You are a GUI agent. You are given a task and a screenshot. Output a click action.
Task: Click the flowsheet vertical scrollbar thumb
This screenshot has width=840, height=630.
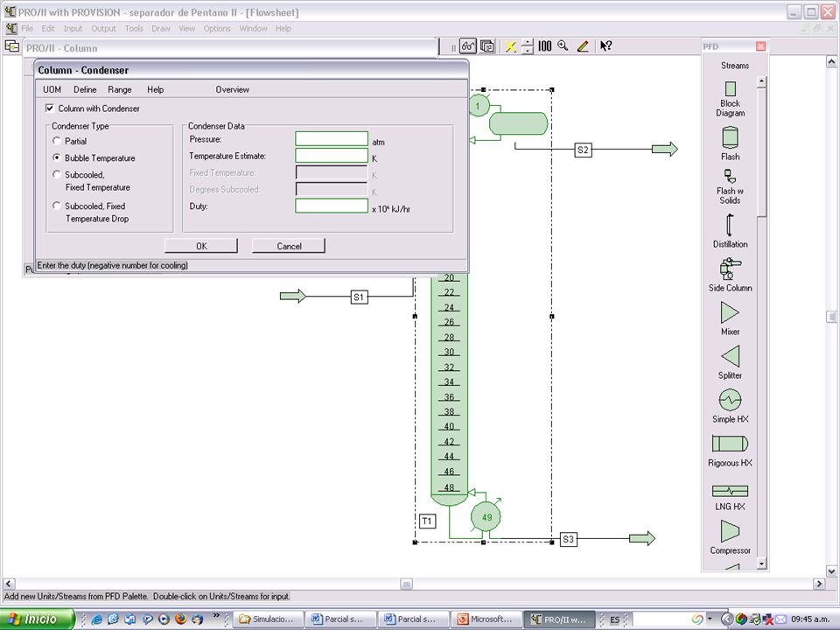click(x=831, y=317)
